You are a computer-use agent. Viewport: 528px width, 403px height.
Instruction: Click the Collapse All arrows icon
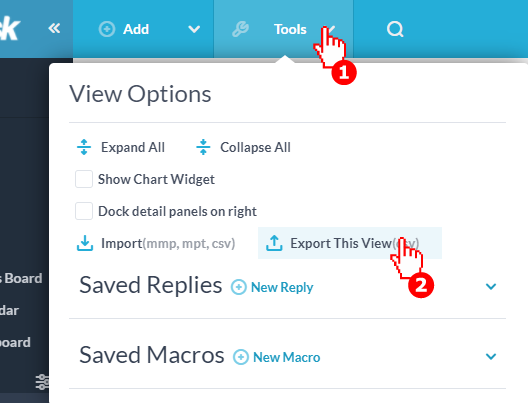tap(203, 147)
